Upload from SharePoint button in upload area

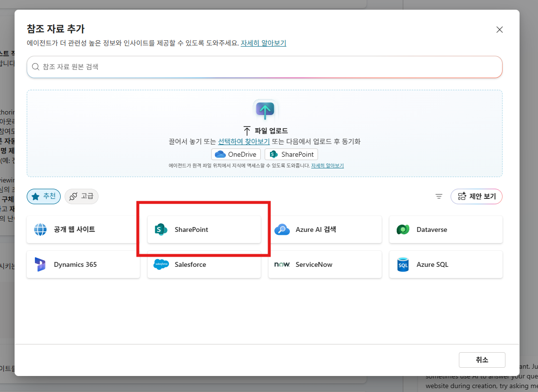click(291, 154)
